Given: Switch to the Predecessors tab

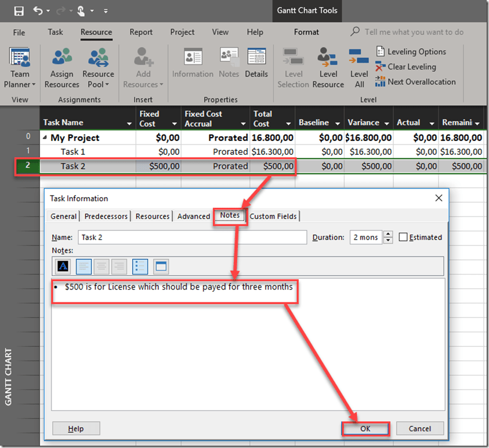Looking at the screenshot, I should pos(106,216).
